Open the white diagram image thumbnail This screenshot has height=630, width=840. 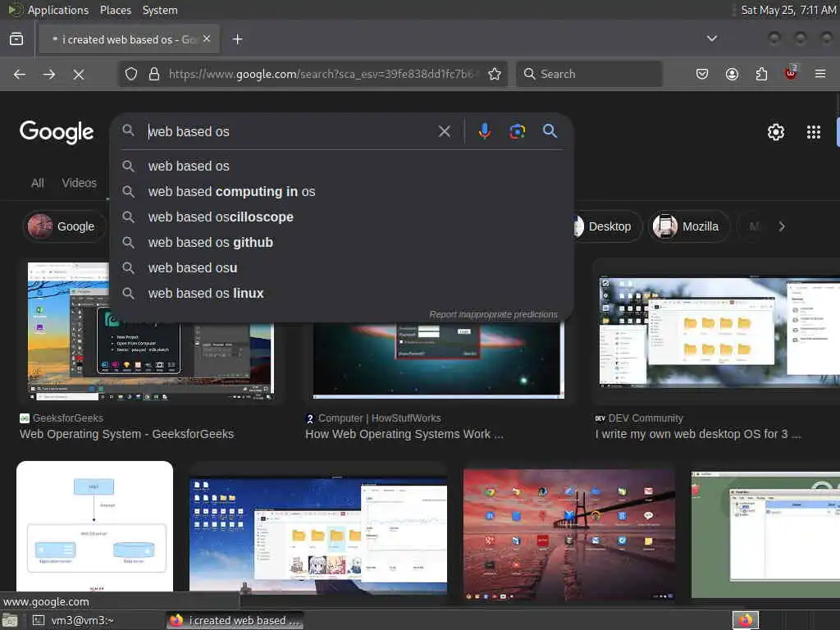pyautogui.click(x=95, y=526)
